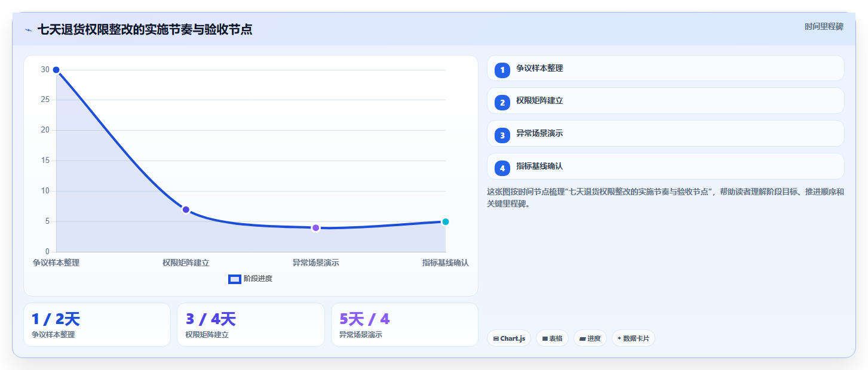
Task: Select step 1 争议样本整理 in list
Action: pos(665,69)
